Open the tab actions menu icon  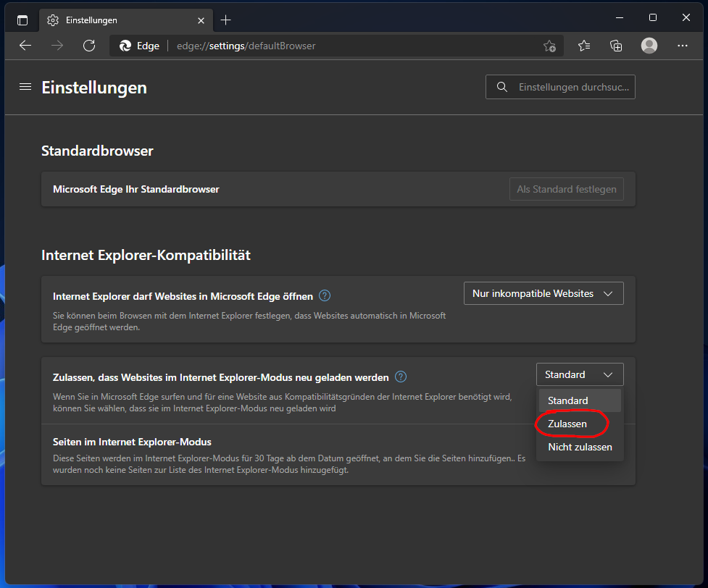tap(22, 20)
